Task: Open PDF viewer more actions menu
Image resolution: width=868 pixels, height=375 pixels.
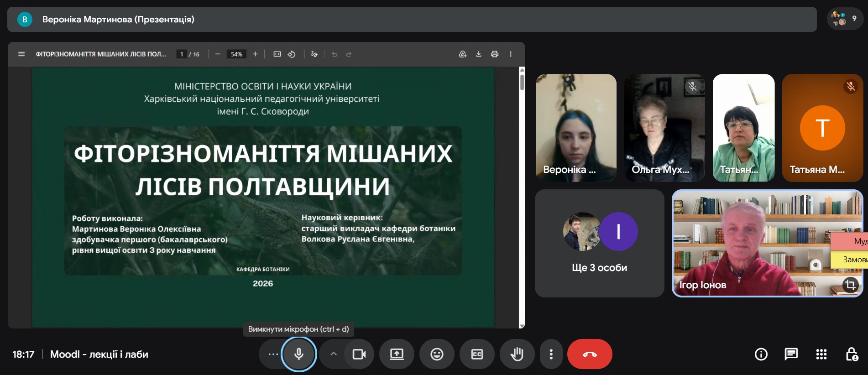Action: [511, 54]
